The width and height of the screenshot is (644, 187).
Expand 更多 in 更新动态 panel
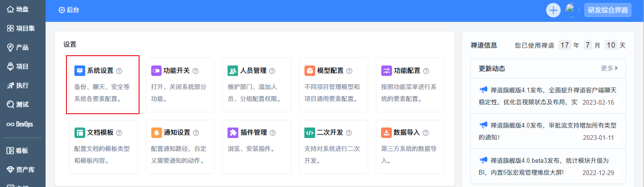click(x=609, y=68)
